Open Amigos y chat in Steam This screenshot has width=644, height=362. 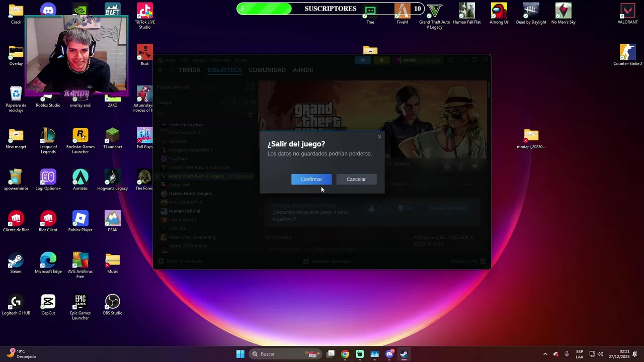click(468, 261)
